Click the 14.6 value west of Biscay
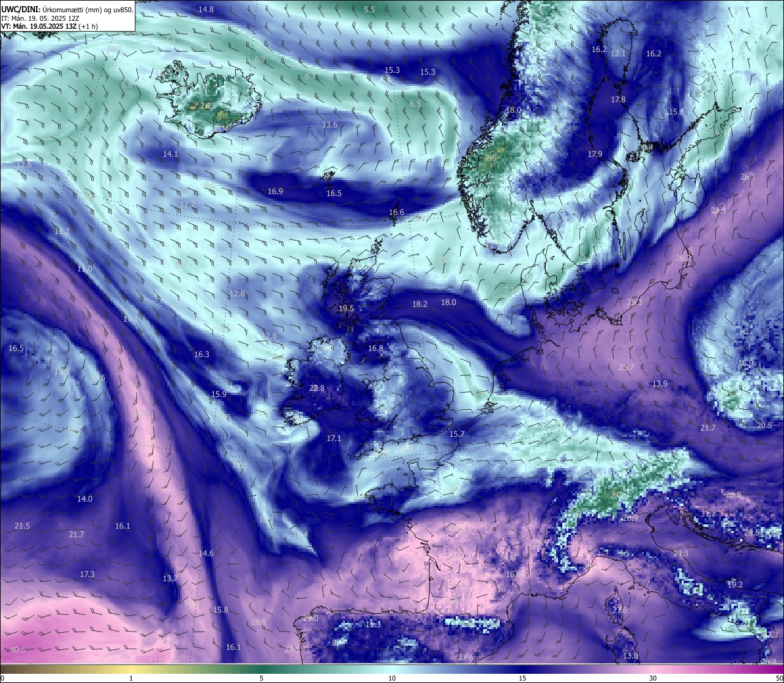784x683 pixels. point(206,554)
